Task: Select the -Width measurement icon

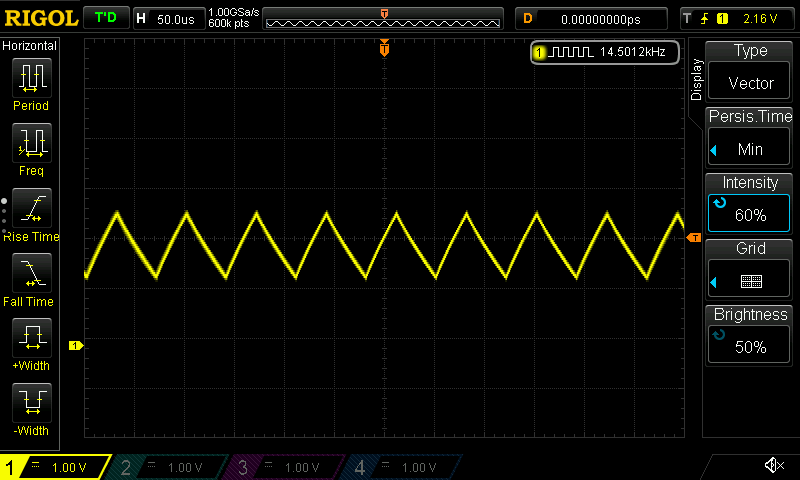Action: [32, 402]
